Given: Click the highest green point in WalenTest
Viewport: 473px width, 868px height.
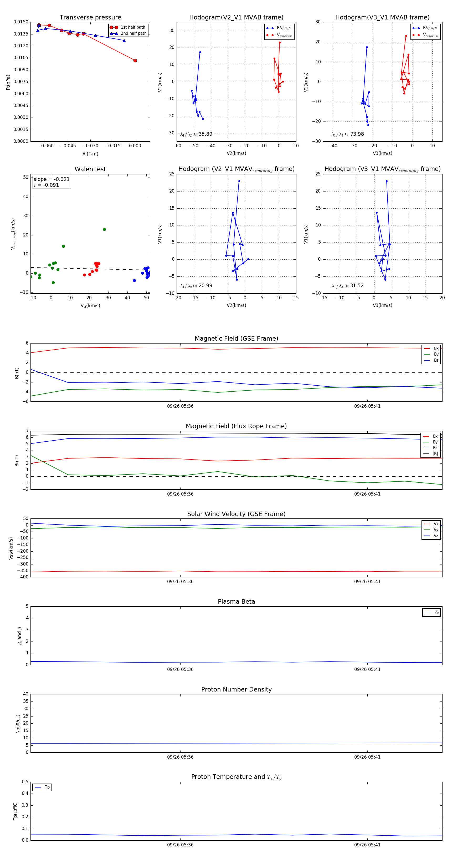Looking at the screenshot, I should pyautogui.click(x=104, y=229).
